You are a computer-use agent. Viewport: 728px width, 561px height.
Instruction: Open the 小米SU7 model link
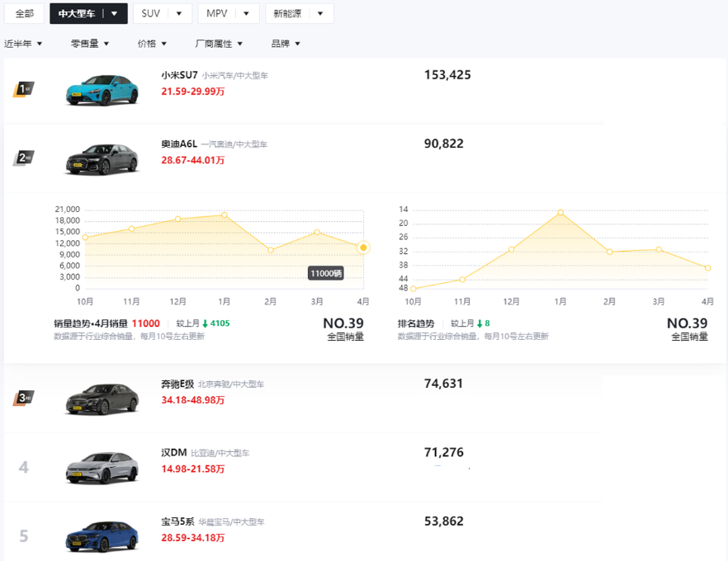click(179, 75)
